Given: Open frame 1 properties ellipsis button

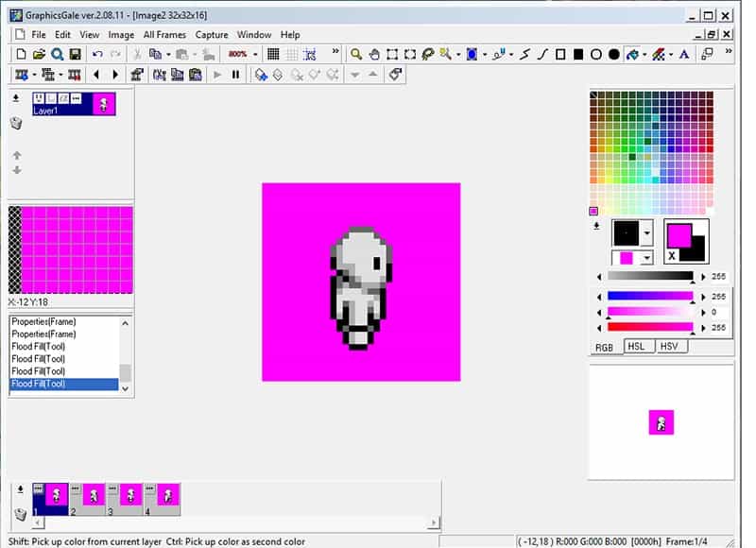Looking at the screenshot, I should [39, 488].
